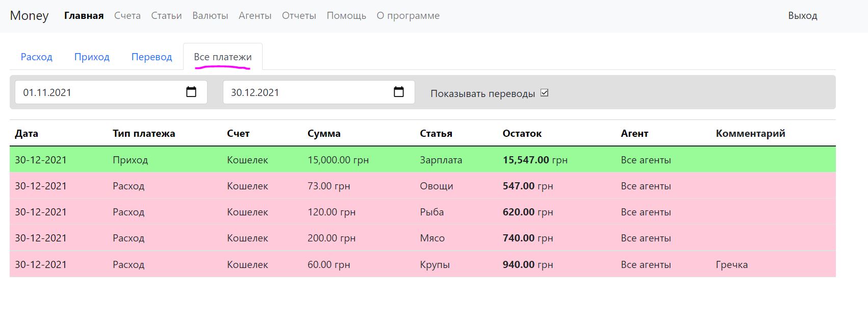Open the Статьи section

coord(166,16)
